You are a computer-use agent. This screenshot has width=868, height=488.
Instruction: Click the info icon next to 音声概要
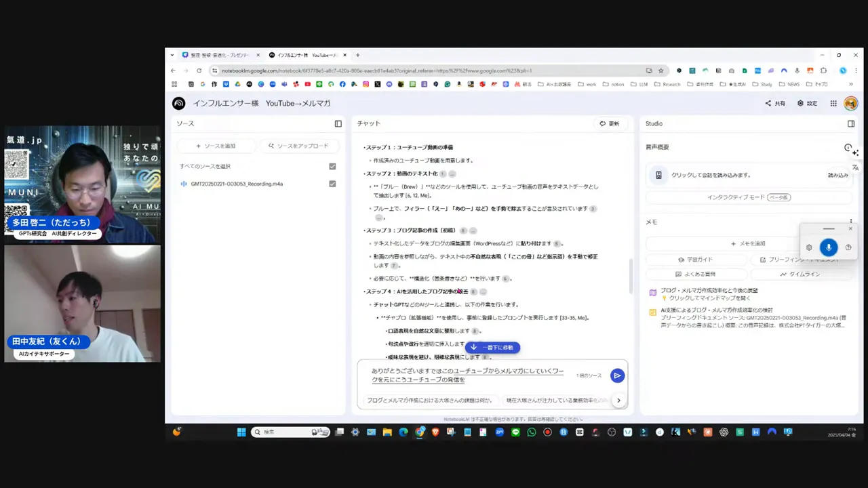click(x=848, y=148)
